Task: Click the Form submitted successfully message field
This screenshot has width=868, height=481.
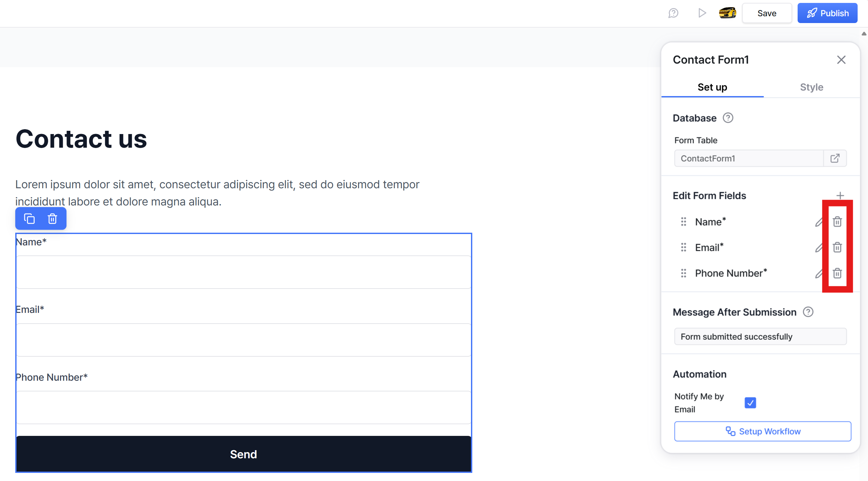Action: click(760, 336)
